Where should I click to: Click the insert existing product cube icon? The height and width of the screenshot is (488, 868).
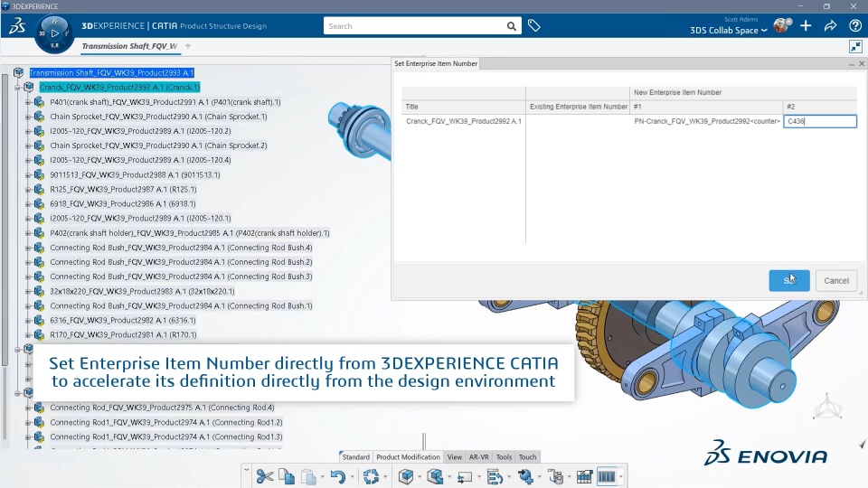(435, 476)
